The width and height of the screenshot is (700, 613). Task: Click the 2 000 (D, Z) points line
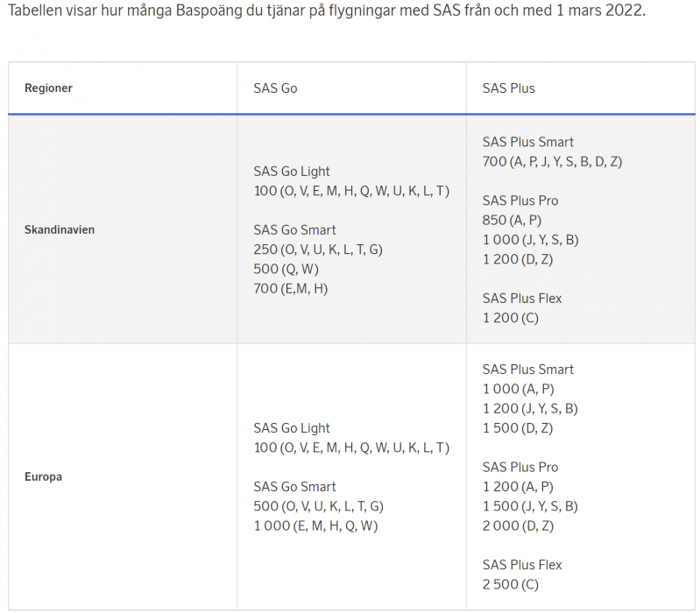coord(518,525)
